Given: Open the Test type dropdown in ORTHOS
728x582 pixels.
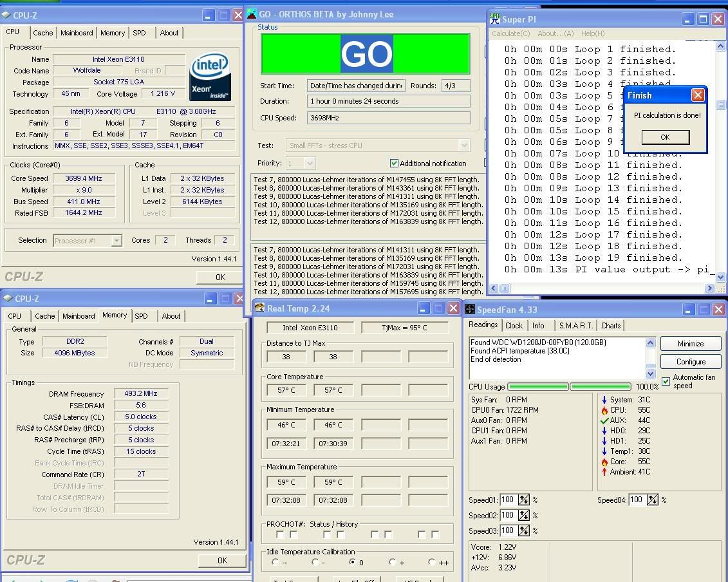Looking at the screenshot, I should click(x=463, y=145).
